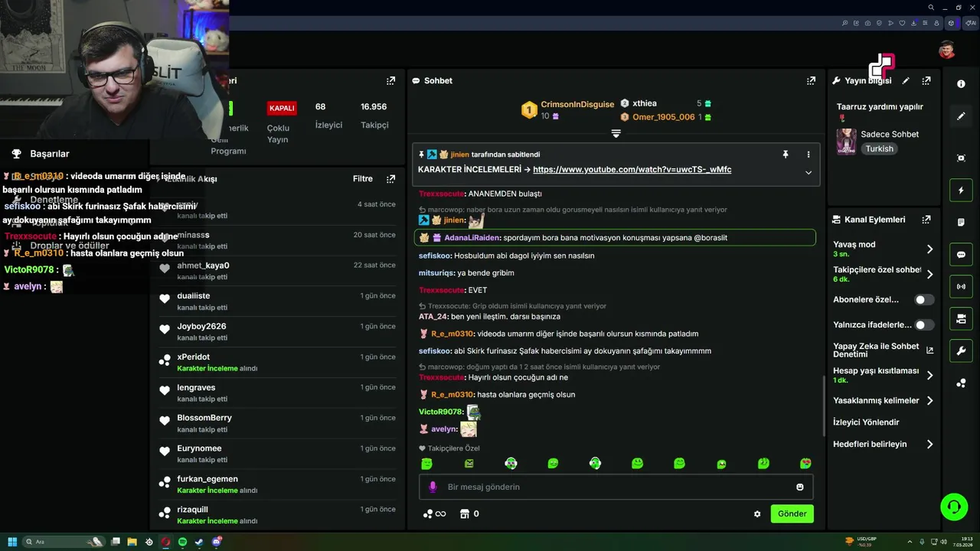Screen dimensions: 980x551
Task: Open chat settings gear icon
Action: [x=757, y=514]
